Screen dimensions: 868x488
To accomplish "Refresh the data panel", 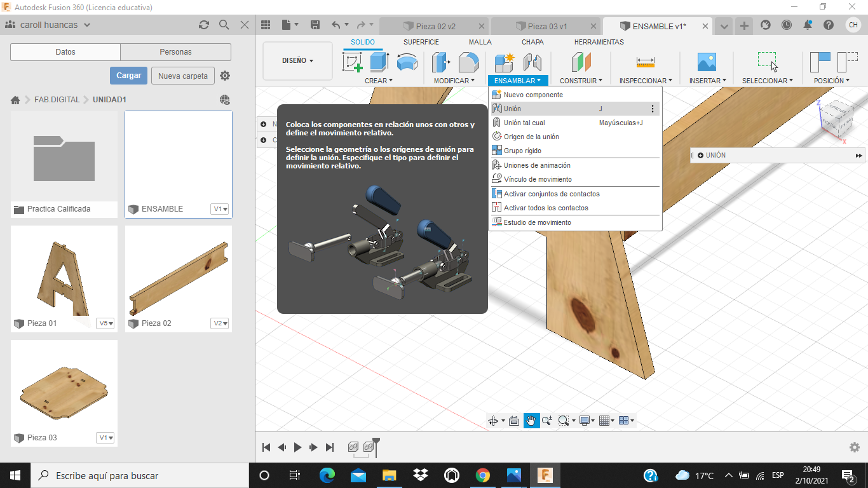I will [204, 25].
